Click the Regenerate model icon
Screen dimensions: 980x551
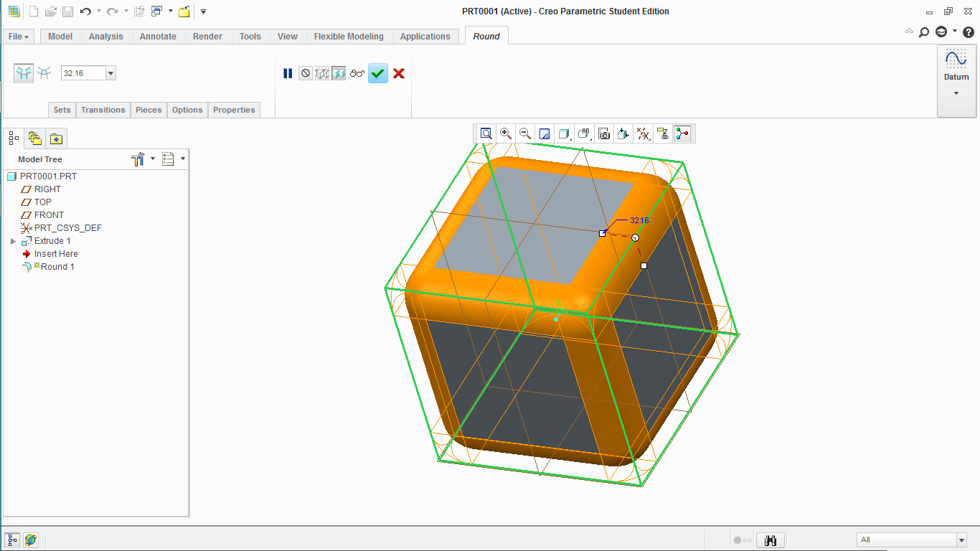click(x=139, y=11)
